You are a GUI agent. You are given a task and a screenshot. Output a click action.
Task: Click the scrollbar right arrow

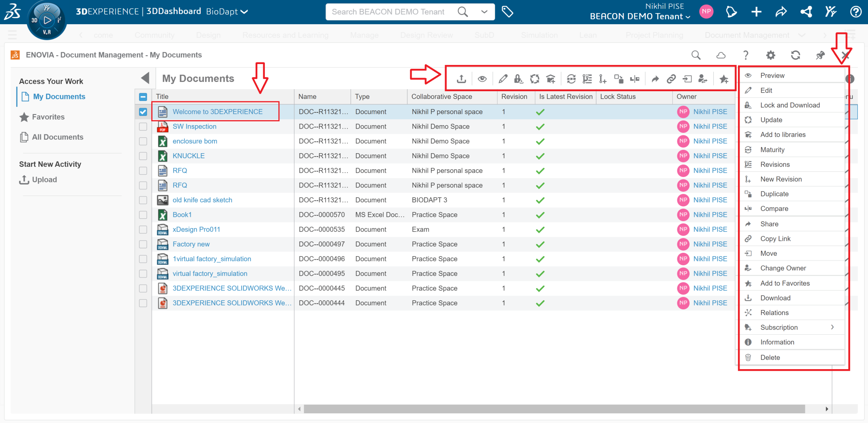(826, 409)
